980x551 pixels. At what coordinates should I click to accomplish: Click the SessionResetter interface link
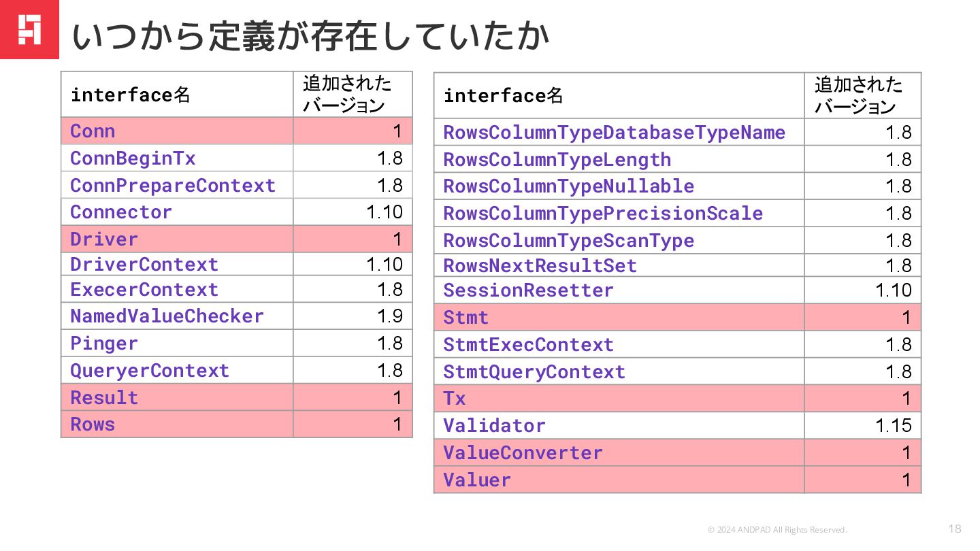[528, 290]
